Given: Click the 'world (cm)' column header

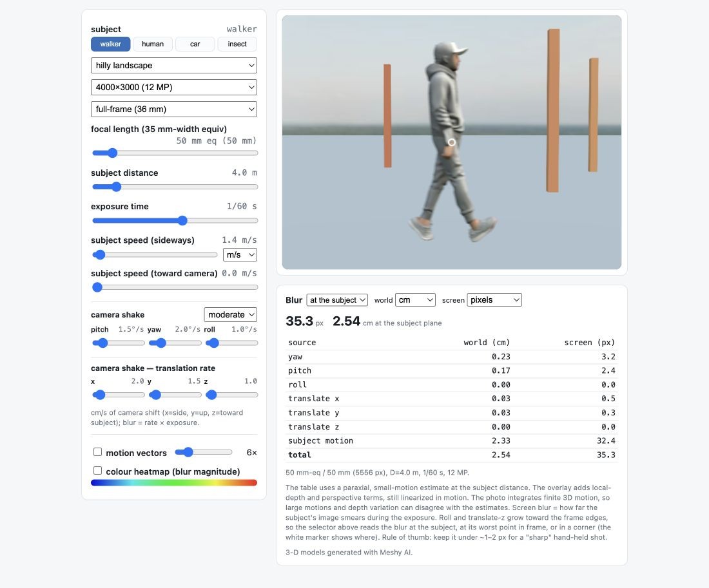Looking at the screenshot, I should [487, 343].
